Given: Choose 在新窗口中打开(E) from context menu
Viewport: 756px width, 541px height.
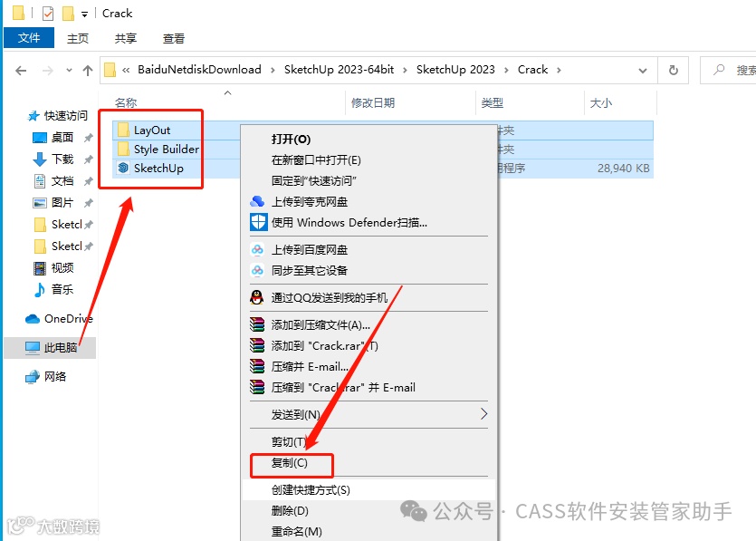Looking at the screenshot, I should [369, 159].
